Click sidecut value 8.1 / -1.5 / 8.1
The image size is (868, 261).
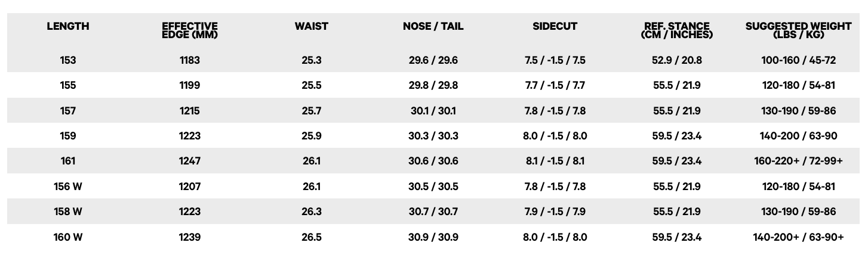555,161
